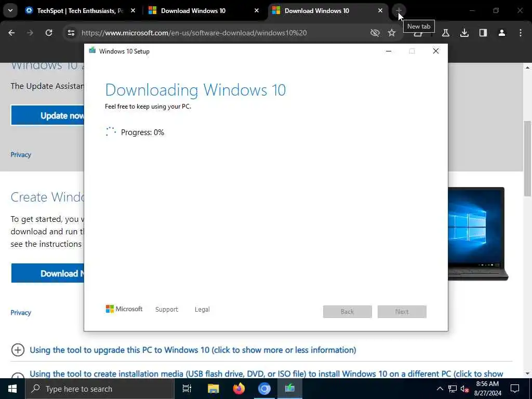Open the tab search dropdown arrow
Screen dimensions: 532x399
click(x=10, y=10)
